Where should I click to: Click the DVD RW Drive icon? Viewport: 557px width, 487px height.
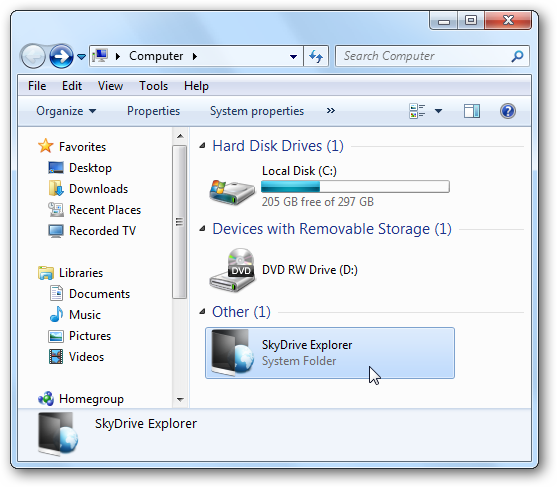[232, 270]
